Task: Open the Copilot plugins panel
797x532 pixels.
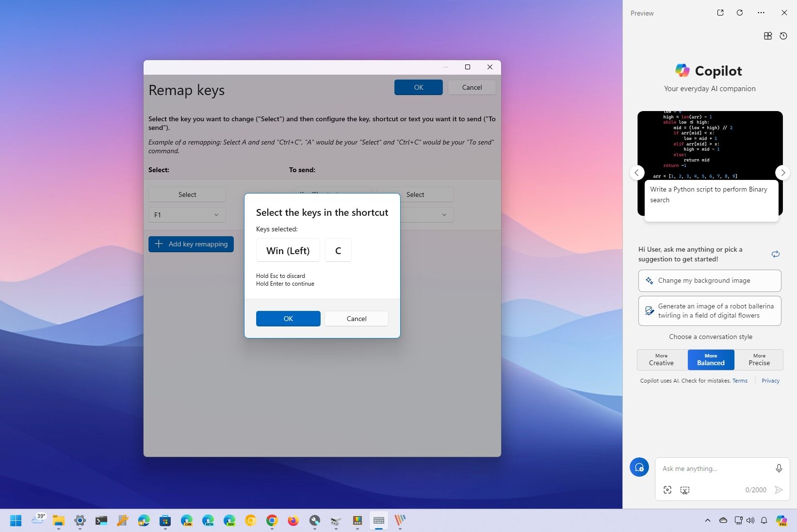Action: tap(767, 36)
